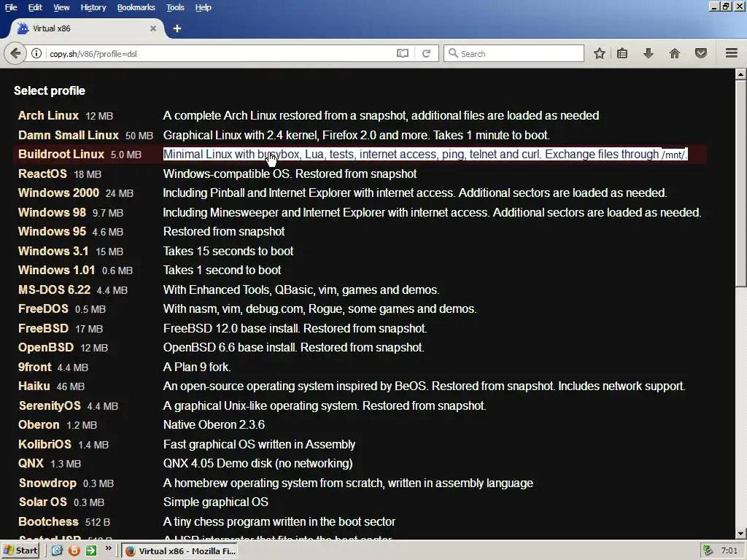The width and height of the screenshot is (747, 560).
Task: Go to the Firefox Home page icon
Action: (x=675, y=53)
